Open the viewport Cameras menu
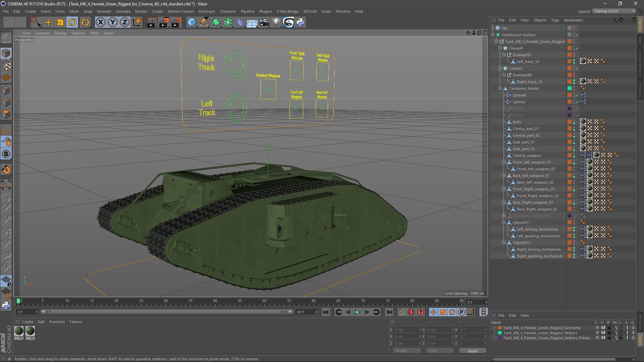Screen dimensions: 644x362 [42, 33]
